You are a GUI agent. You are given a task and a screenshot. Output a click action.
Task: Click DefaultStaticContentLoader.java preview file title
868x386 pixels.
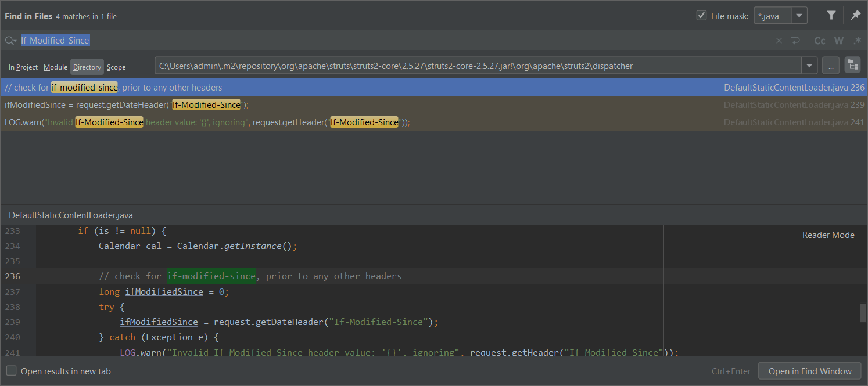click(71, 215)
